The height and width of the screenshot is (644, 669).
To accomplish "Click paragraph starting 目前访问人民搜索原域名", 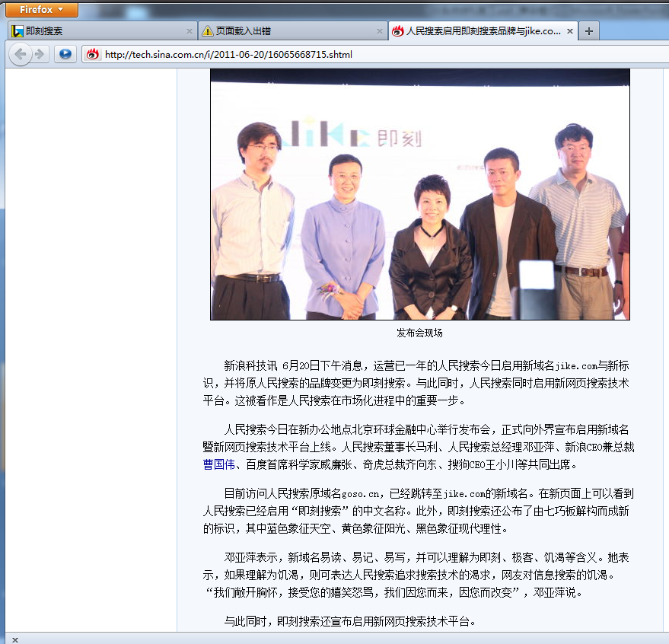I will (x=419, y=511).
